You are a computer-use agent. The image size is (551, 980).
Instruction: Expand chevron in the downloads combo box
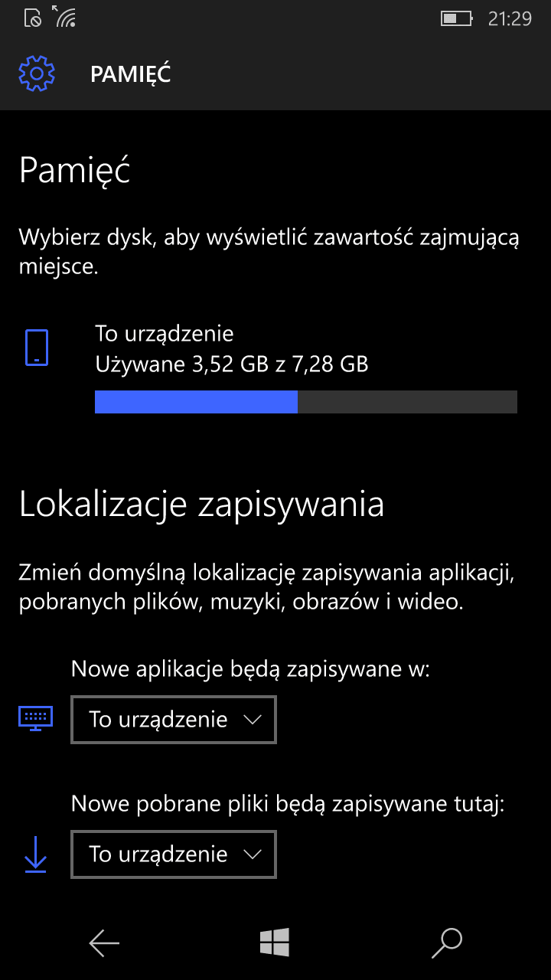(x=251, y=854)
